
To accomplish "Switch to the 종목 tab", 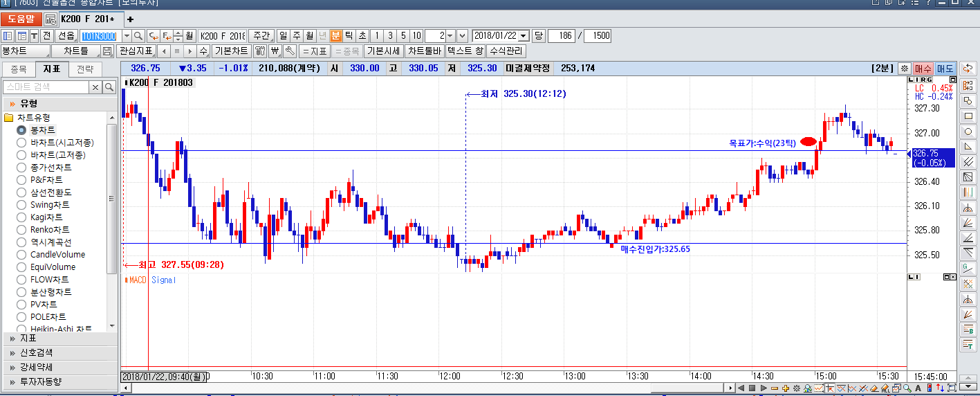I will 19,69.
